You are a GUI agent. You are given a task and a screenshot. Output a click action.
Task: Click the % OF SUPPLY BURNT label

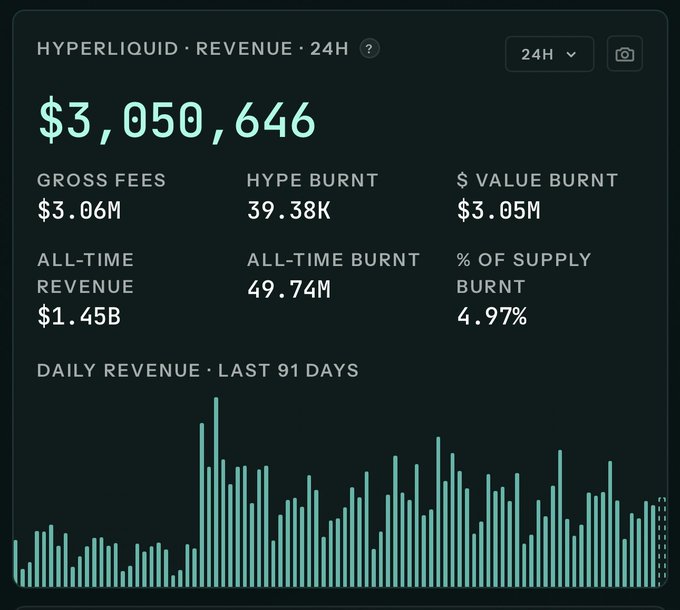pos(524,273)
